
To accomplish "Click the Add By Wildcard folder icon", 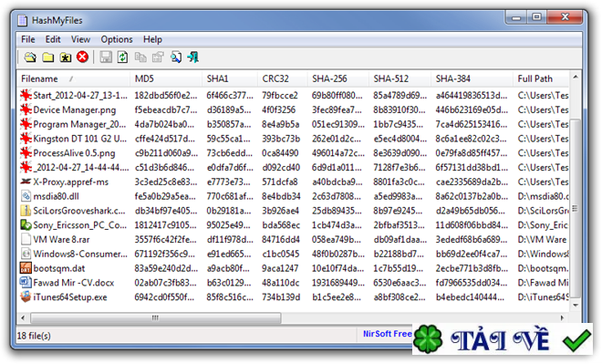I will 66,57.
